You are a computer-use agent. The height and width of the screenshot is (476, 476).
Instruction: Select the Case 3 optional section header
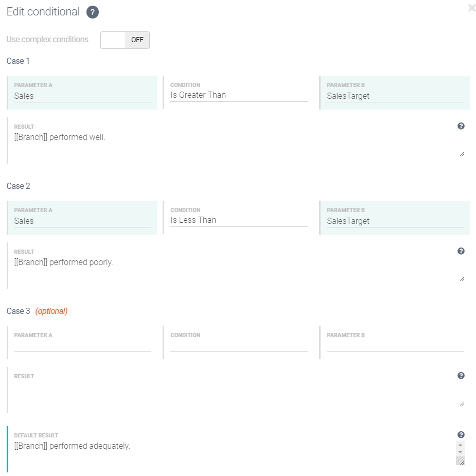(x=17, y=311)
